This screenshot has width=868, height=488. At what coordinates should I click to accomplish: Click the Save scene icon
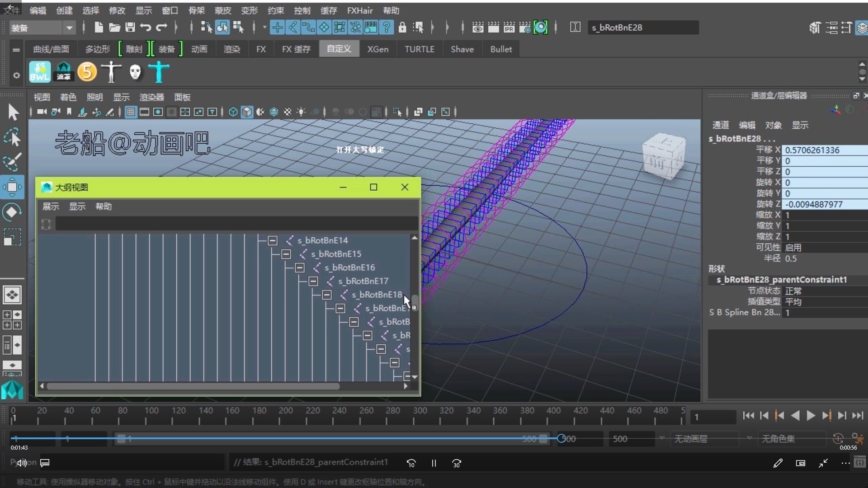[130, 28]
